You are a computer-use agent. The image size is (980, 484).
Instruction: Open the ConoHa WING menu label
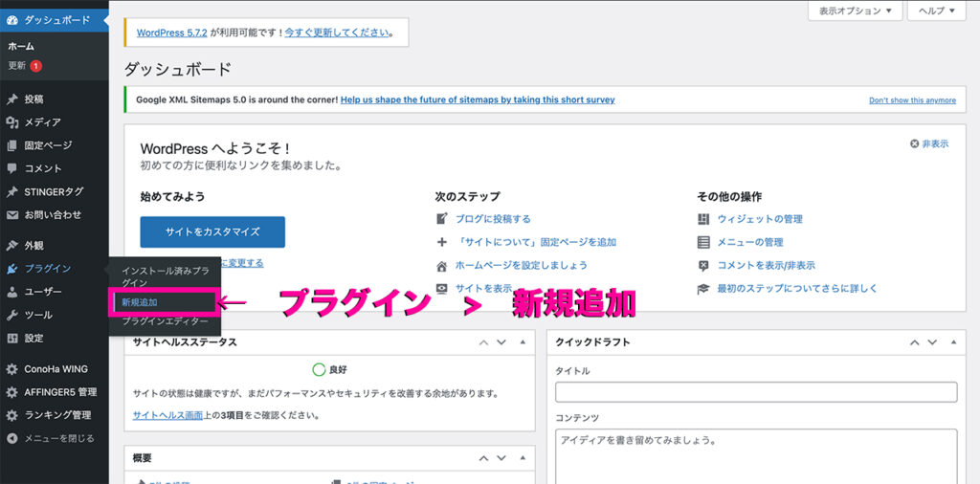point(56,369)
